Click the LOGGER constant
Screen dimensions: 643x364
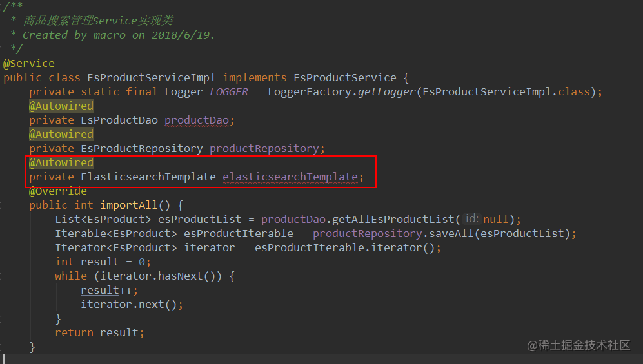click(x=229, y=92)
